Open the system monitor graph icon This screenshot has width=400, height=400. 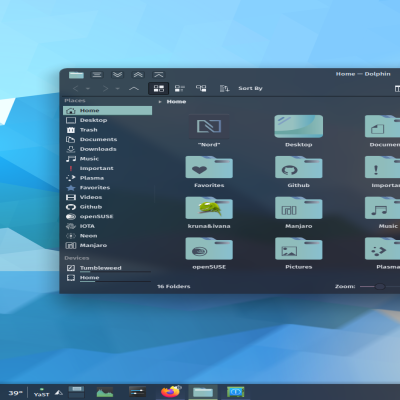point(105,392)
